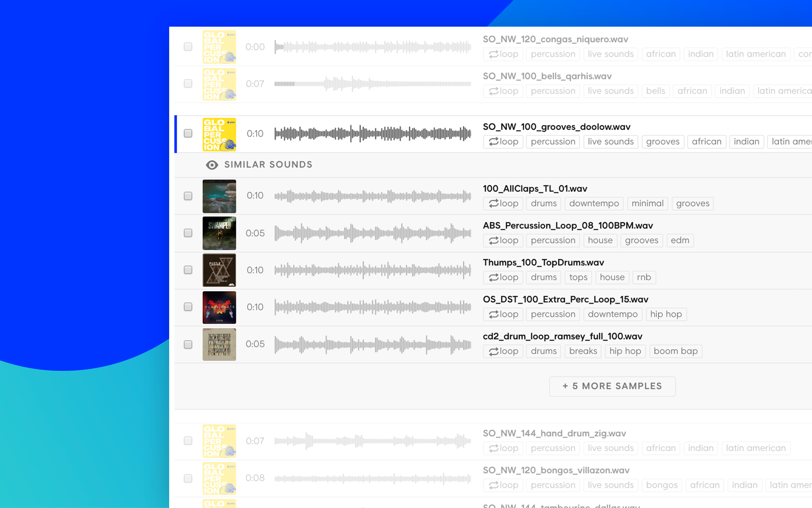
Task: Click the loop icon on SO_NW_100_bells_qarhis.wav
Action: coord(494,91)
